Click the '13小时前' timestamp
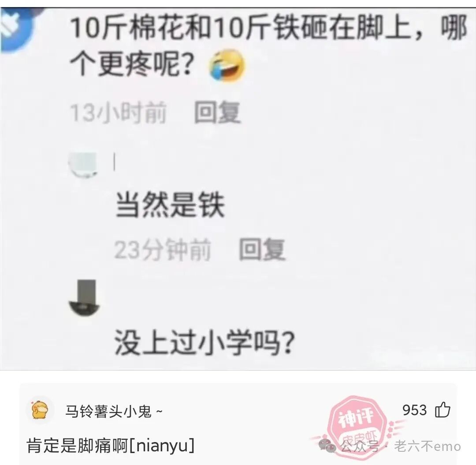 pyautogui.click(x=119, y=113)
